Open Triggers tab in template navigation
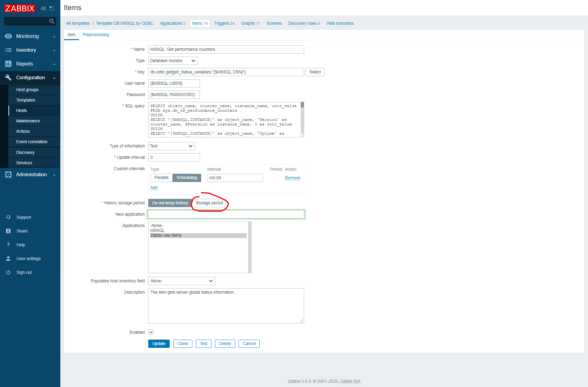The image size is (588, 387). [x=224, y=23]
